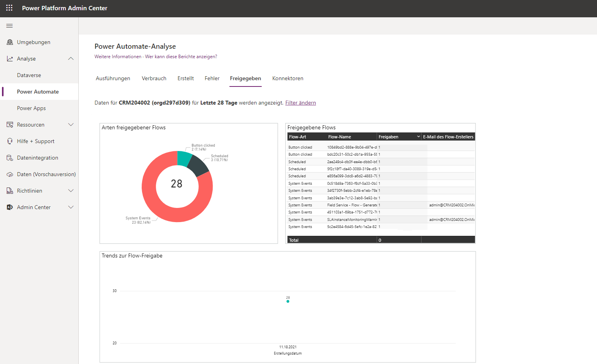597x364 pixels.
Task: Expand the Admin Center section chevron
Action: tap(71, 207)
